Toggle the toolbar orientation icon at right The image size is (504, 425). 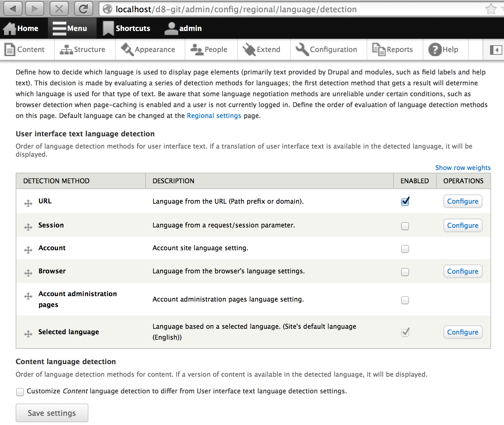click(496, 50)
